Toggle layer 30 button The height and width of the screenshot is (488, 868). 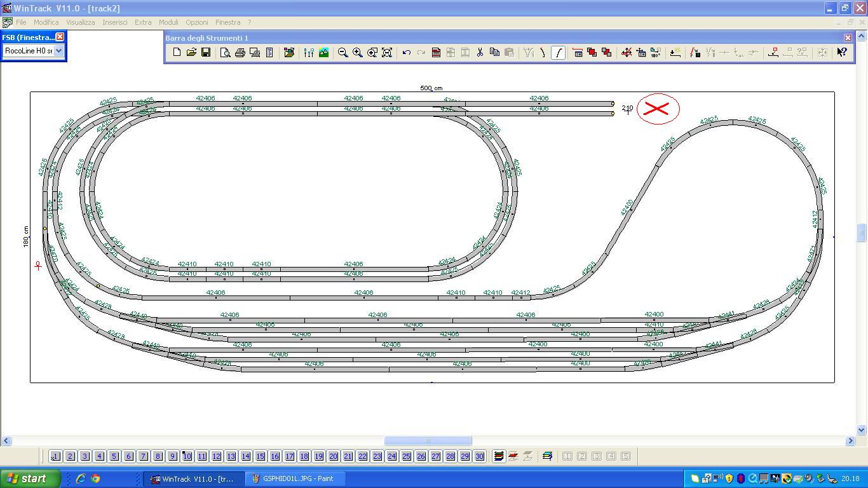click(x=479, y=456)
